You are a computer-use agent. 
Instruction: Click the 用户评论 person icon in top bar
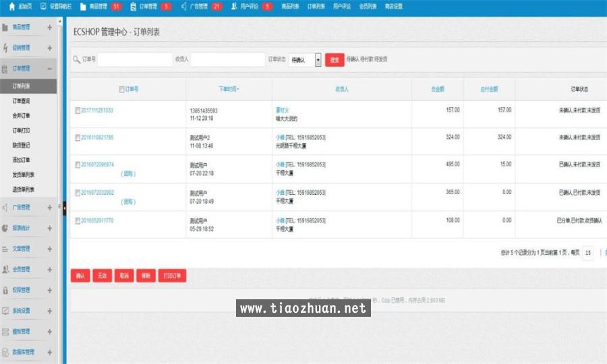click(x=234, y=7)
